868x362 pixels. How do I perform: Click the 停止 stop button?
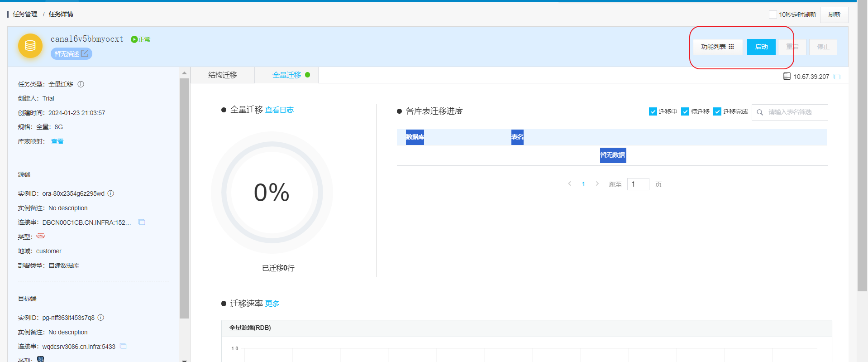point(823,47)
